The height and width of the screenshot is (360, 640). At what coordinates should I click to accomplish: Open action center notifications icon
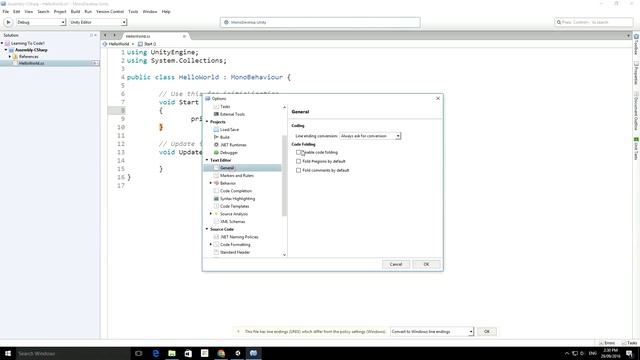pos(629,353)
